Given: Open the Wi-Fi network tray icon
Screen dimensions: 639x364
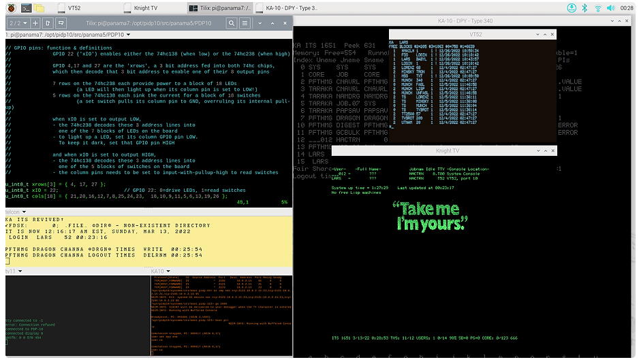Looking at the screenshot, I should 597,7.
